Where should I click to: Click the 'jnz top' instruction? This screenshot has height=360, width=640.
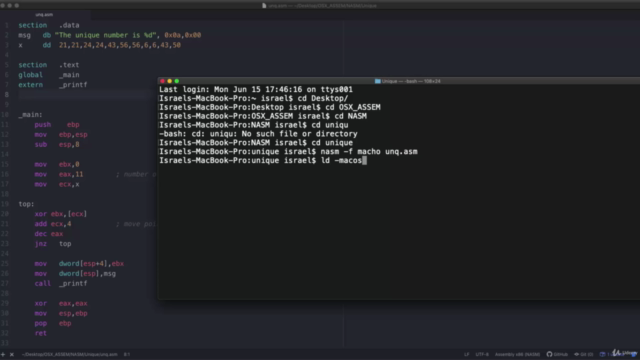[53, 244]
